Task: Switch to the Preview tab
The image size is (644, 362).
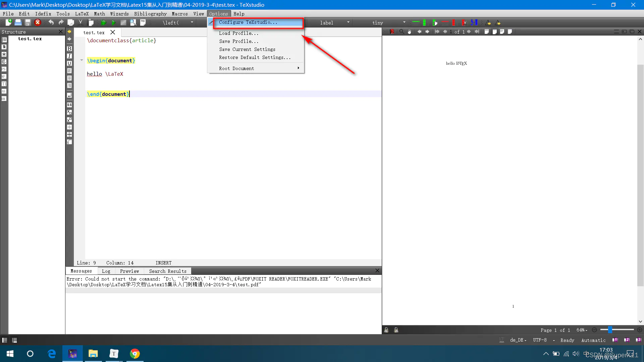Action: pyautogui.click(x=129, y=271)
